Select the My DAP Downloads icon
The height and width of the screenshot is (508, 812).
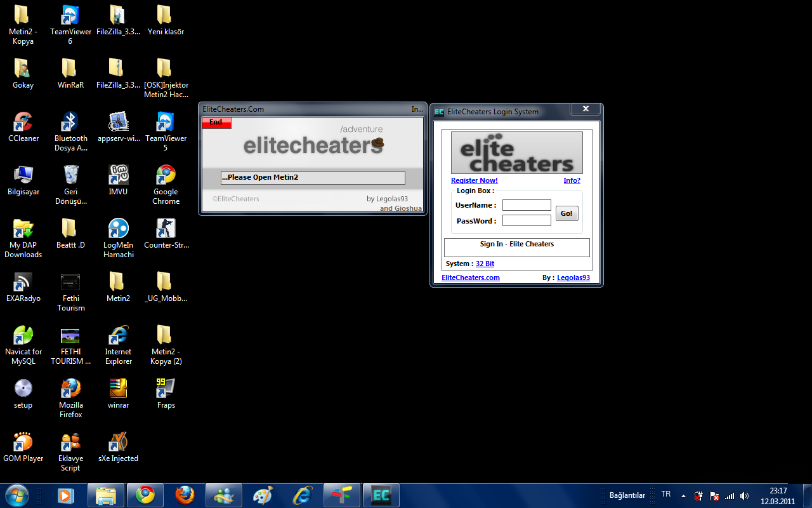tap(23, 239)
